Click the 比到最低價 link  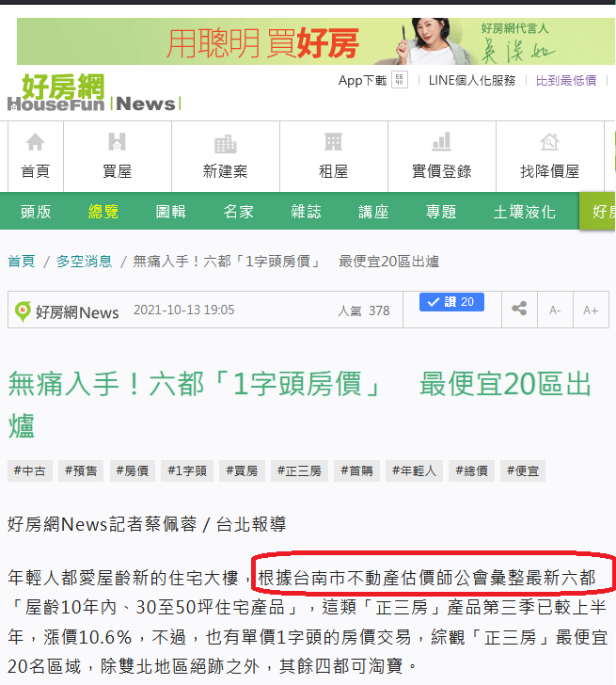566,80
